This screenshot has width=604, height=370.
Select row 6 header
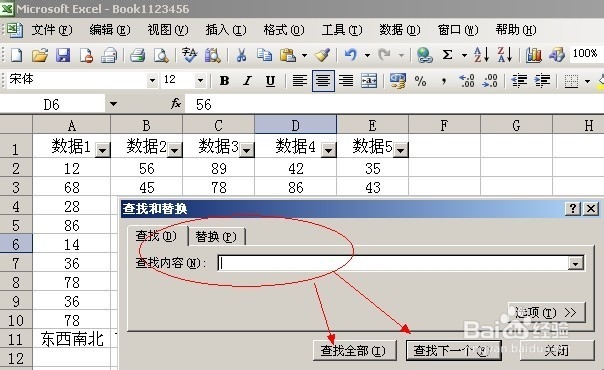(x=16, y=244)
